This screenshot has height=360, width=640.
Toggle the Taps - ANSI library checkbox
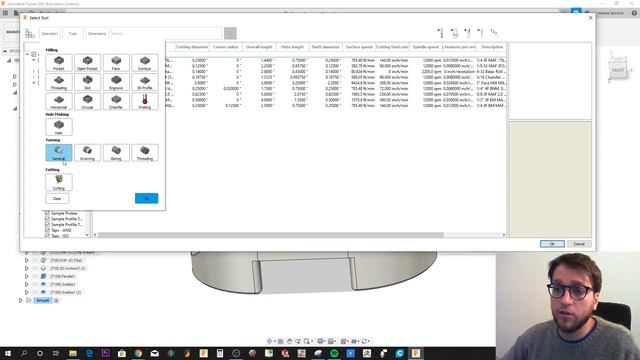(47, 230)
